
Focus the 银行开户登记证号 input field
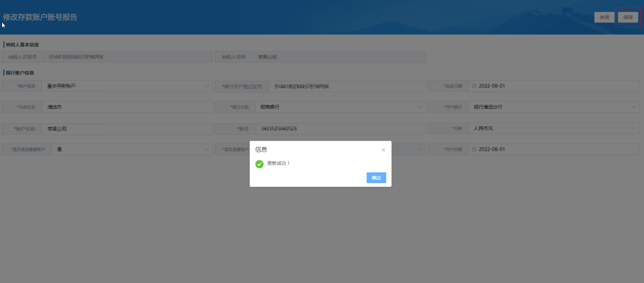346,87
